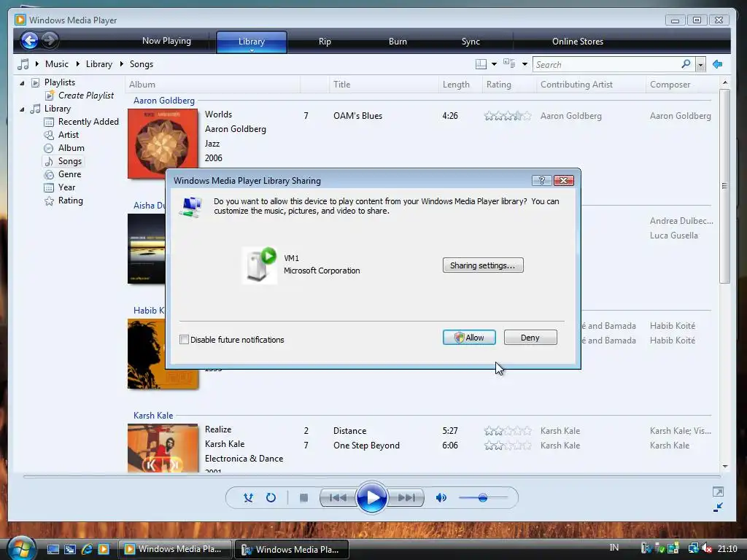747x560 pixels.
Task: Mute the player volume
Action: point(441,497)
